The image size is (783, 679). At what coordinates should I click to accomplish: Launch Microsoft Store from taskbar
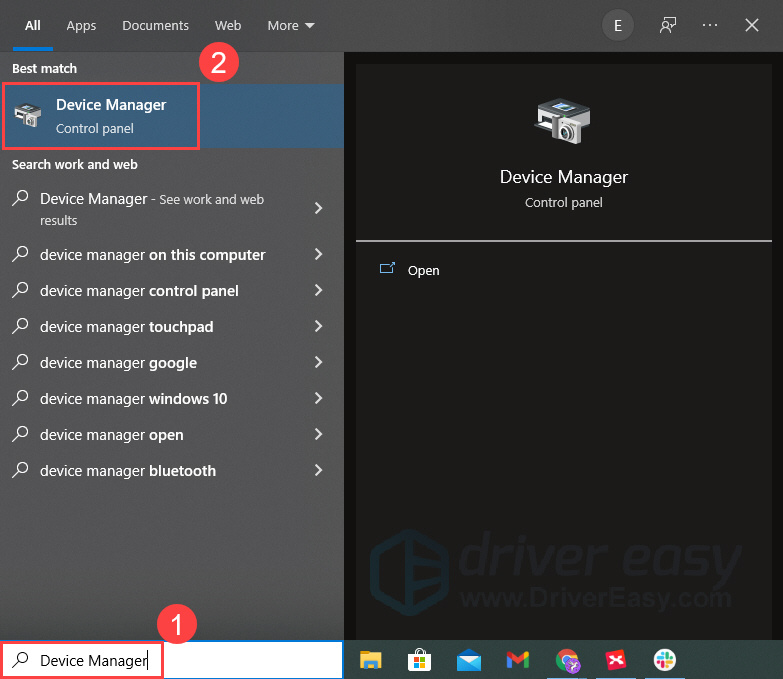click(x=420, y=660)
